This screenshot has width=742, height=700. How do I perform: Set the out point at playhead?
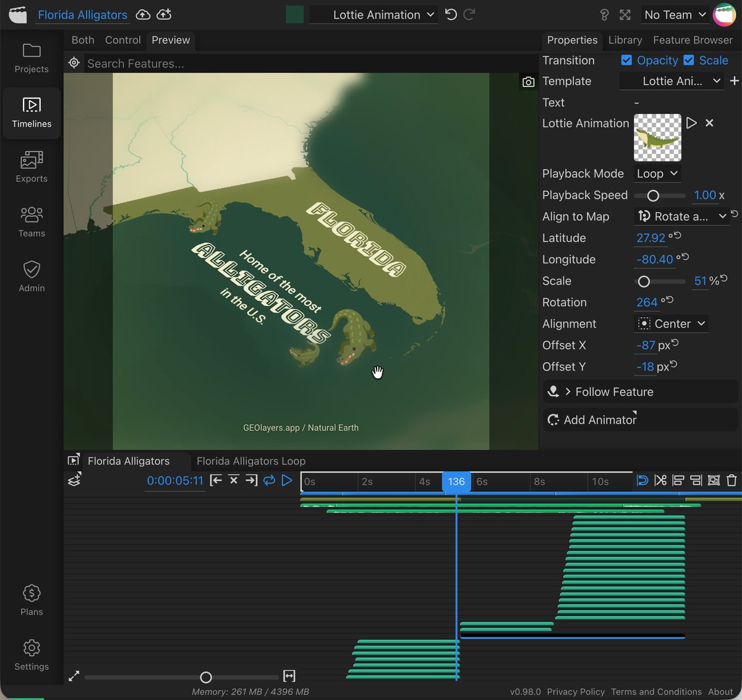pos(252,480)
